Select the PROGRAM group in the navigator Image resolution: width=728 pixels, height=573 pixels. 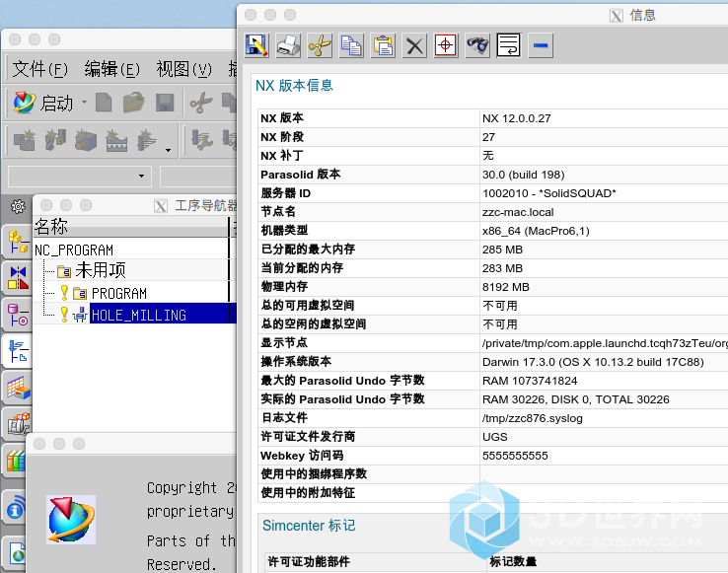click(118, 294)
